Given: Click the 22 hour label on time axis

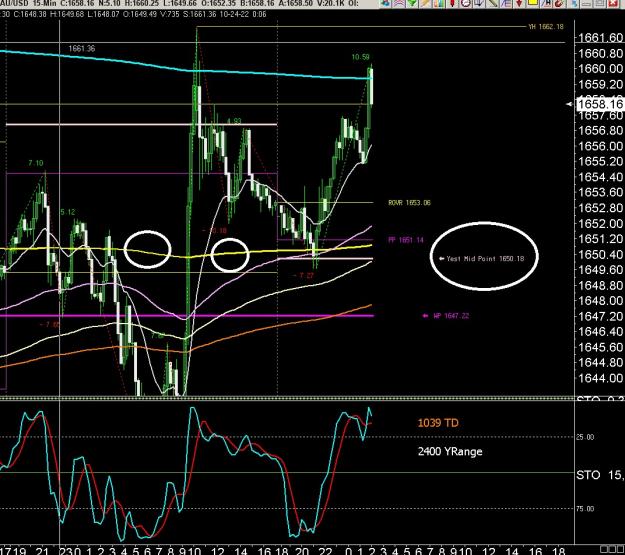Looking at the screenshot, I should 326,551.
